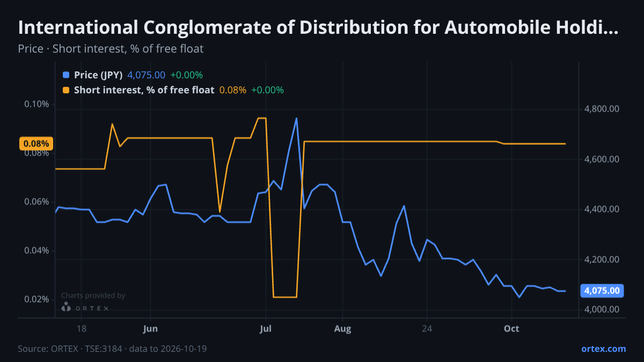Select the Price (JPY) legend label

[98, 75]
